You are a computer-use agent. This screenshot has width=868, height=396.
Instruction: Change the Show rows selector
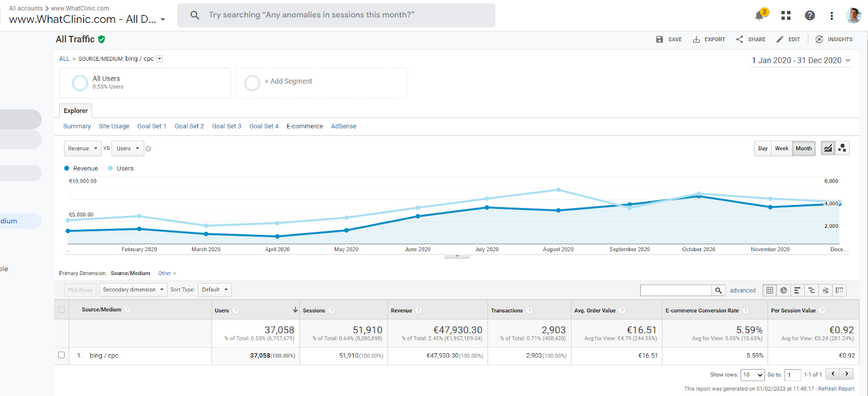click(753, 375)
